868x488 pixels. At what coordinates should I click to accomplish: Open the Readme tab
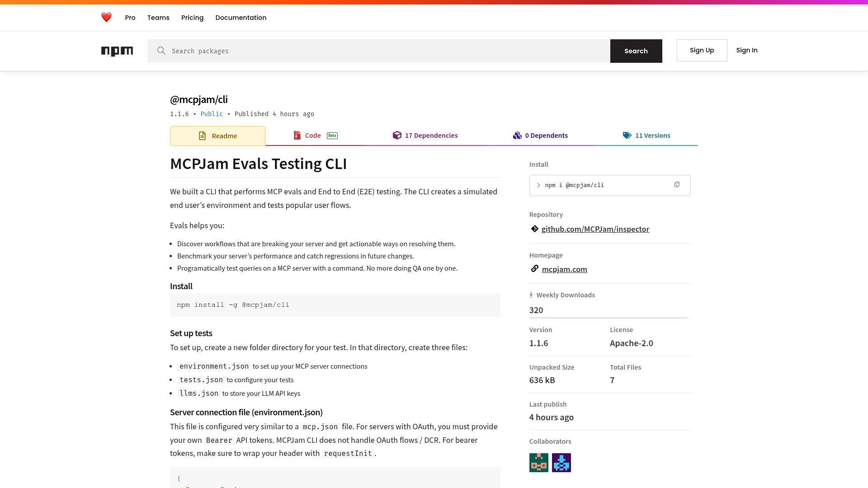pos(217,136)
